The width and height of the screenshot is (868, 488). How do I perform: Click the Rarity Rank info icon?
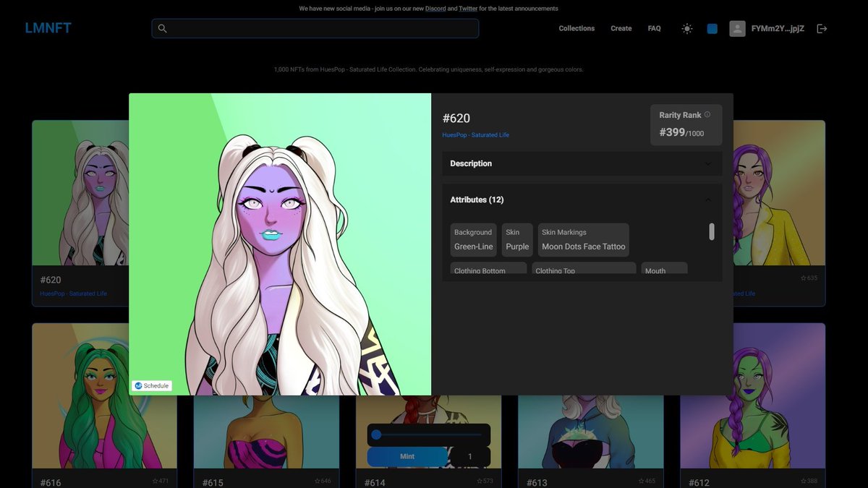(707, 114)
